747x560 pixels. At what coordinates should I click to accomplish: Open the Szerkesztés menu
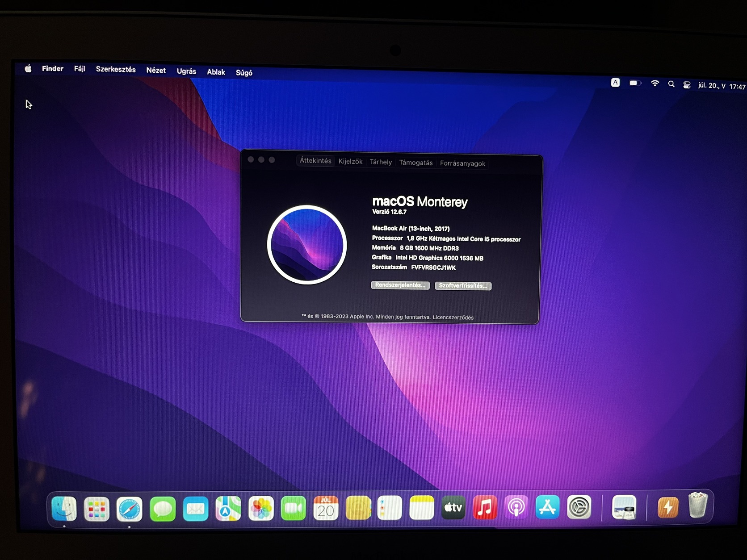[x=116, y=70]
